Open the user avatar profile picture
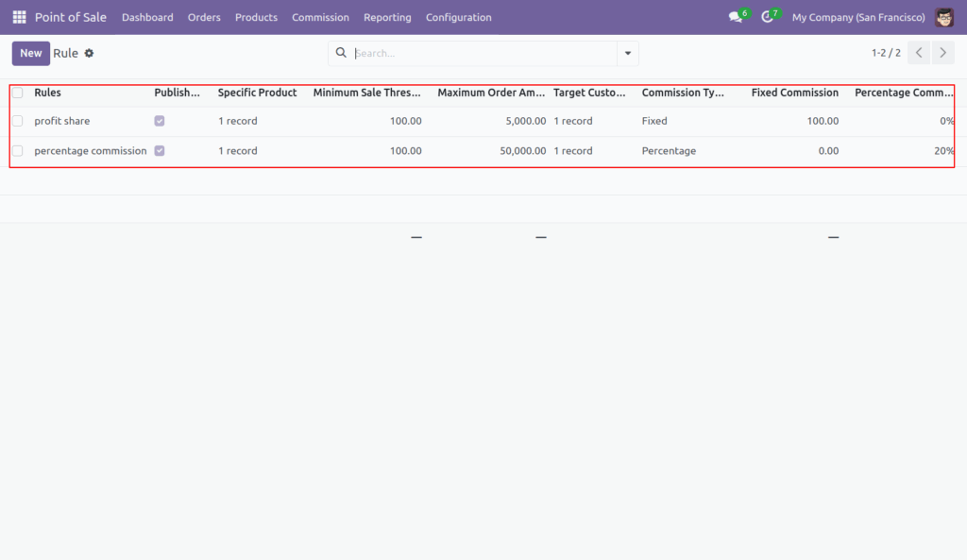The height and width of the screenshot is (560, 967). (943, 17)
